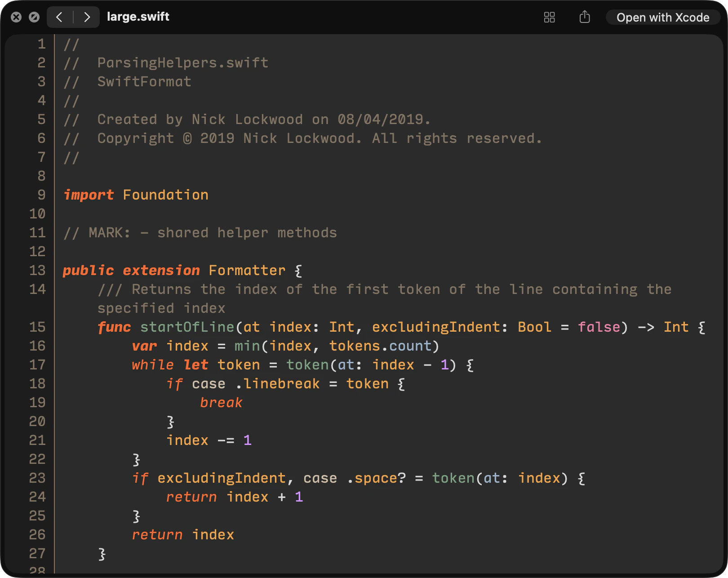The image size is (728, 578).
Task: Click the Formatter type name on line 13
Action: [247, 270]
